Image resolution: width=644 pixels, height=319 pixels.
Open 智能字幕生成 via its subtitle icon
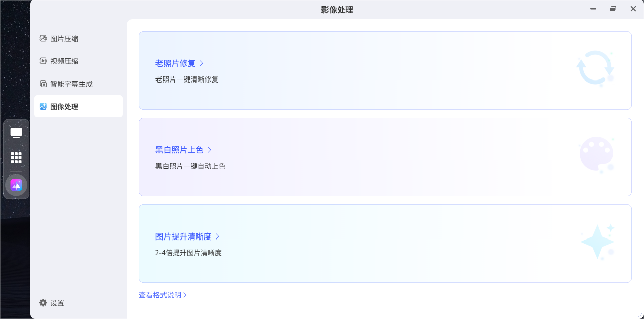coord(43,84)
